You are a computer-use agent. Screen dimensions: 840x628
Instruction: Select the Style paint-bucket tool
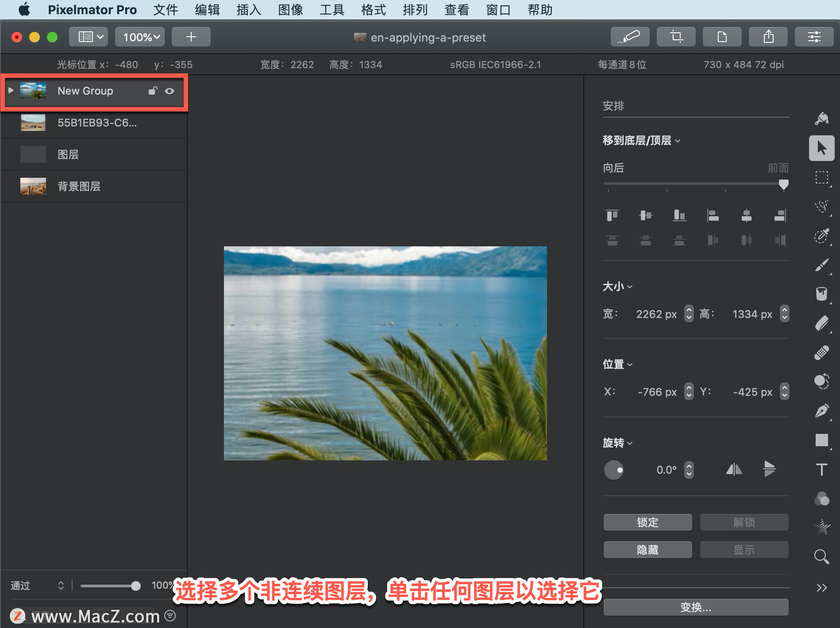pyautogui.click(x=821, y=119)
